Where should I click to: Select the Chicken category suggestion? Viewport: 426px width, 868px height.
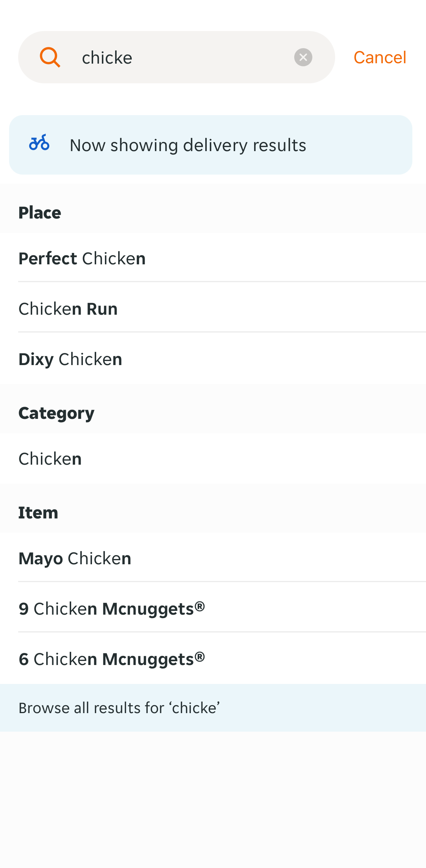50,458
